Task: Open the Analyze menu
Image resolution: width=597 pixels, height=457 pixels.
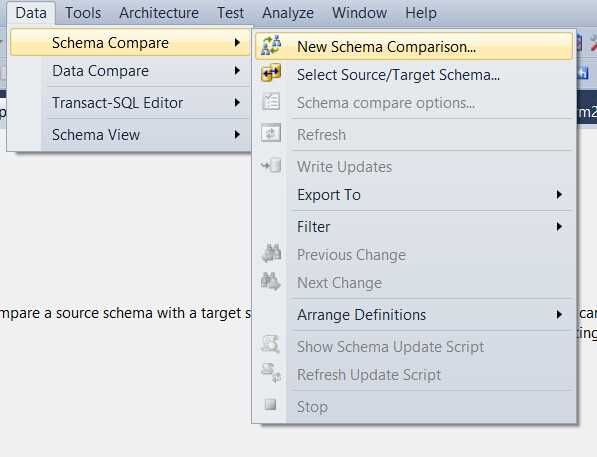Action: tap(288, 13)
